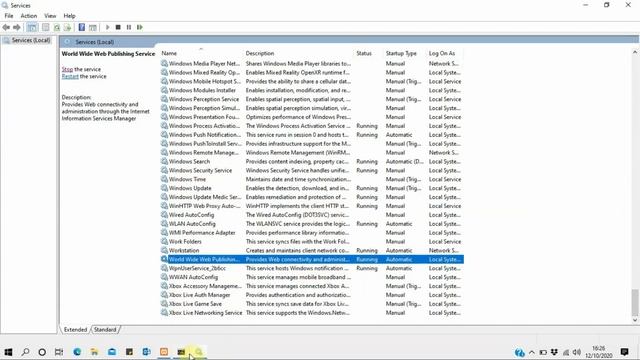Click the Restart the service link
Screen dimensions: 640x360
(x=70, y=76)
